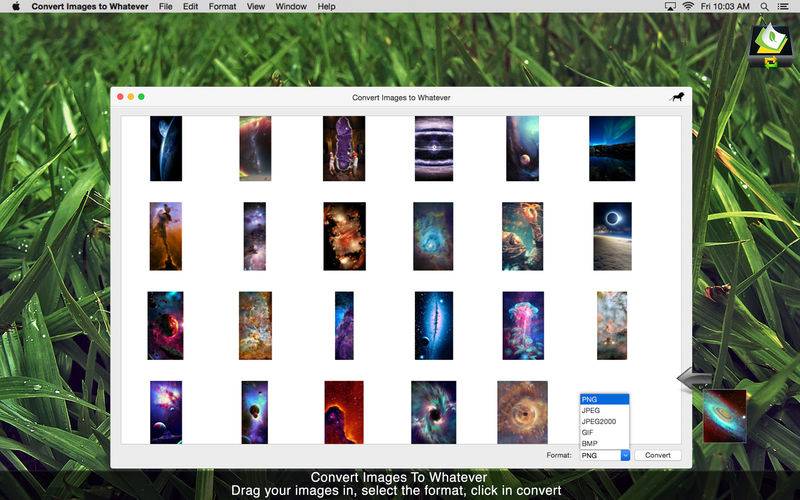Image resolution: width=800 pixels, height=500 pixels.
Task: Choose BMP in the format list
Action: (x=605, y=443)
